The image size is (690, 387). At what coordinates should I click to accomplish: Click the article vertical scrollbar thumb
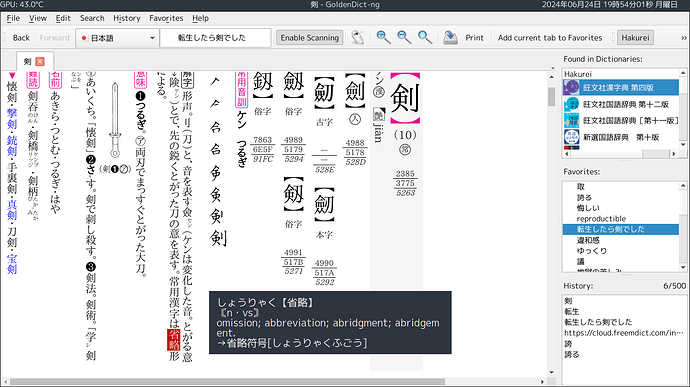pos(551,97)
